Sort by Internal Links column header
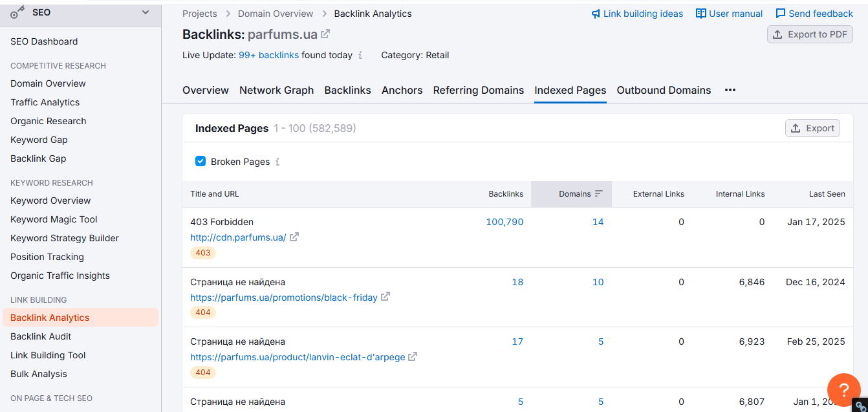Viewport: 868px width, 412px height. [740, 194]
